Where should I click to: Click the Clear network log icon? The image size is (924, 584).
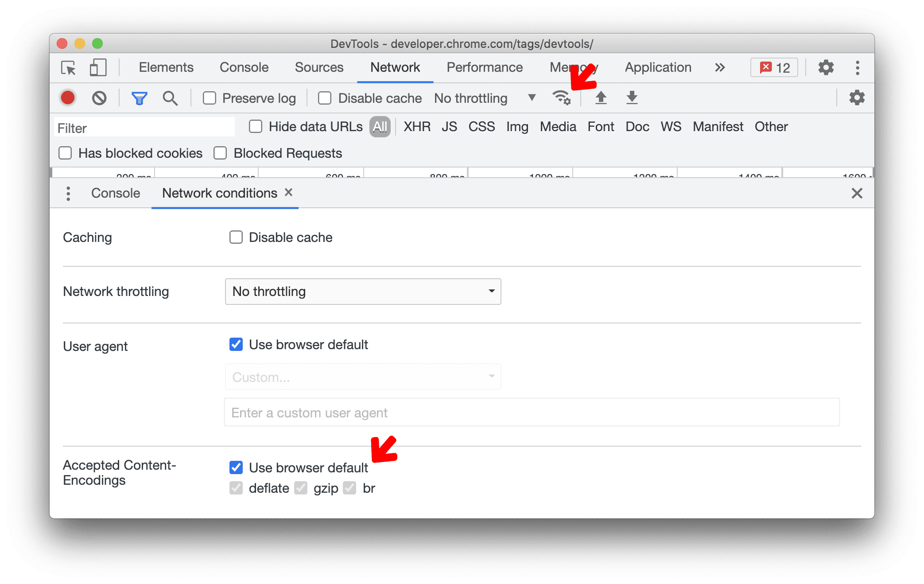click(x=100, y=97)
